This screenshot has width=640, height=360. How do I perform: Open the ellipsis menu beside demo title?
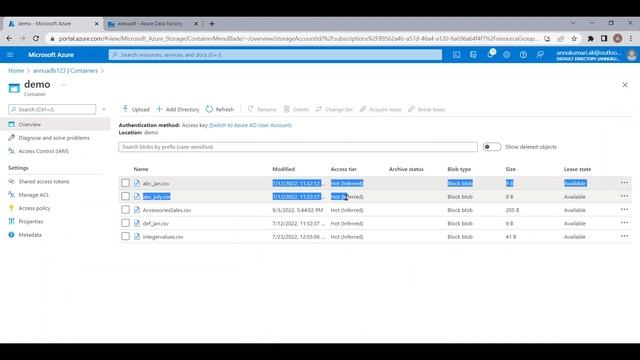click(x=64, y=84)
